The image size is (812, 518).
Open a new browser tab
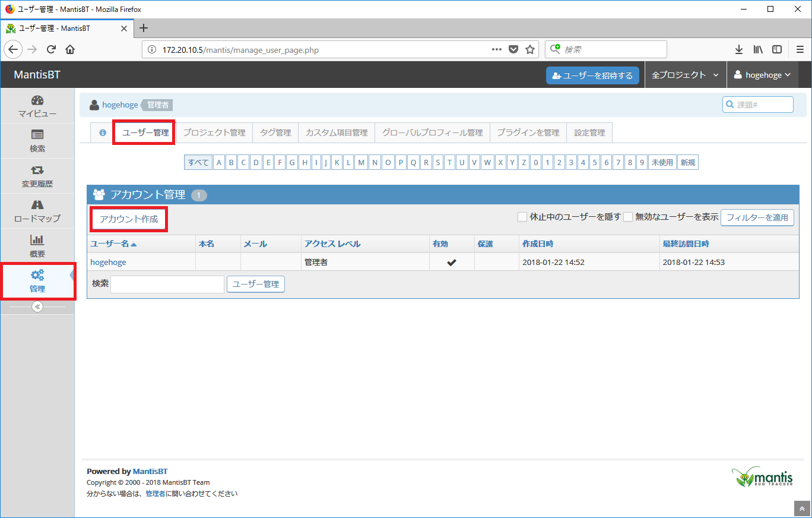143,28
